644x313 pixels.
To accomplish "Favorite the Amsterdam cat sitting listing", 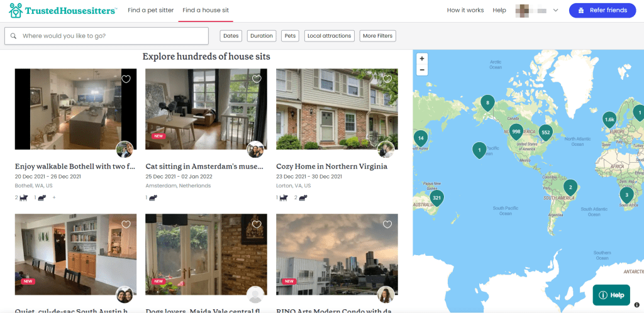I will pyautogui.click(x=257, y=79).
